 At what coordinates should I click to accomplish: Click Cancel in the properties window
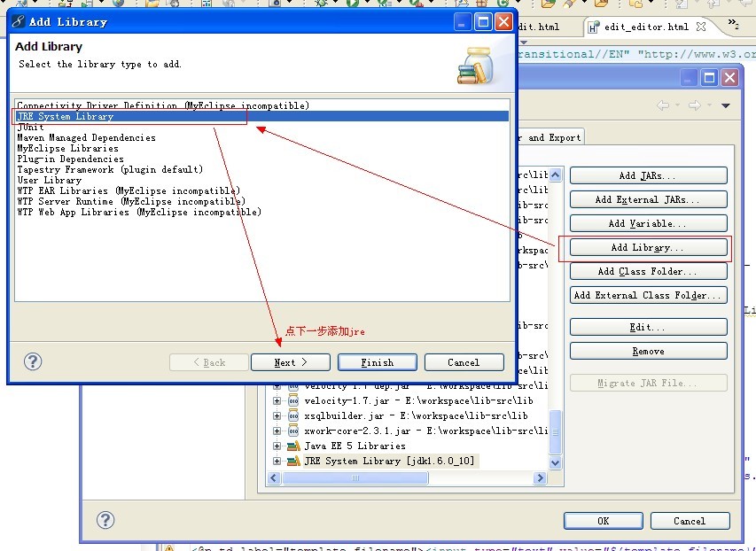click(690, 521)
